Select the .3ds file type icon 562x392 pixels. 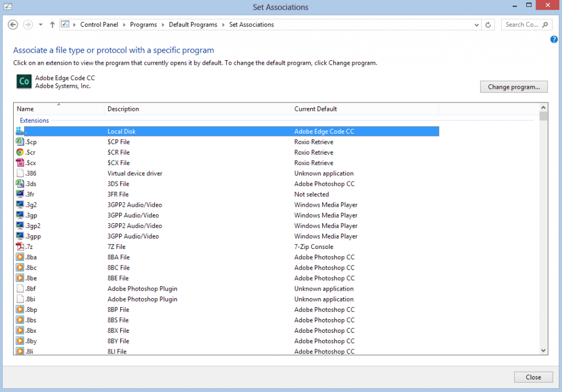(20, 184)
